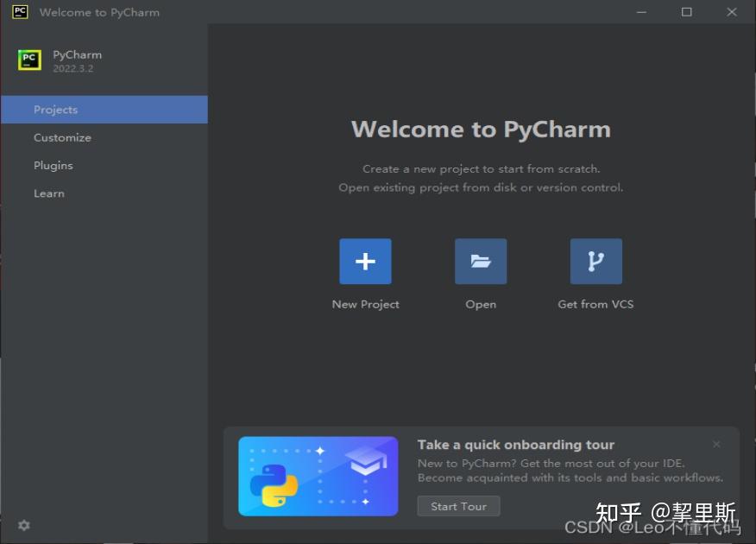Image resolution: width=756 pixels, height=544 pixels.
Task: Minimize the Welcome to PyCharm window
Action: (x=641, y=12)
